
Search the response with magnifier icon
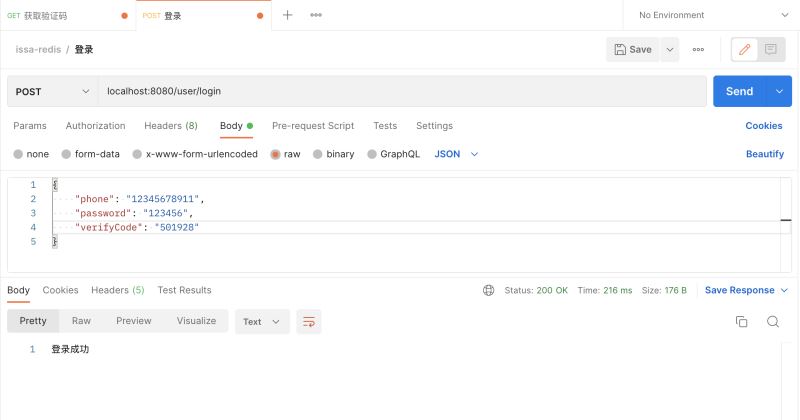click(x=773, y=321)
